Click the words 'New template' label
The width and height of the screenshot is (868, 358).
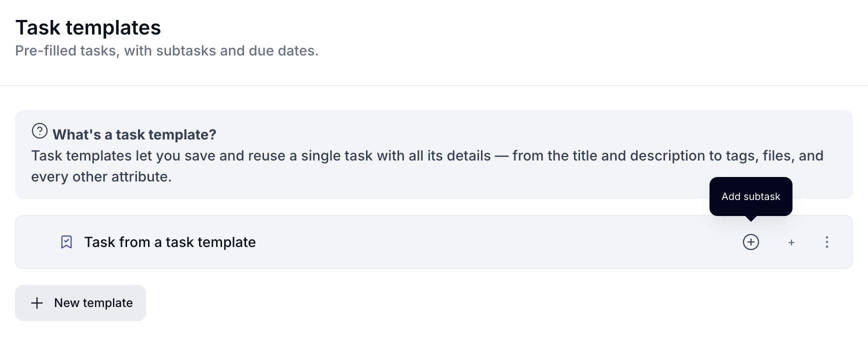point(93,303)
